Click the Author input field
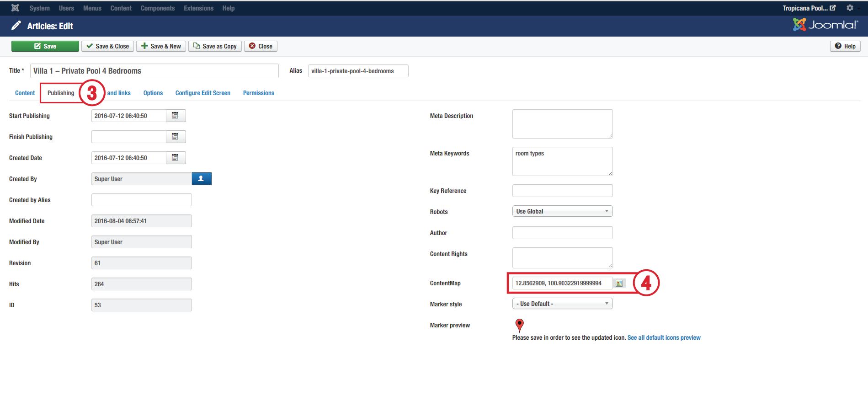The image size is (868, 401). click(x=562, y=233)
